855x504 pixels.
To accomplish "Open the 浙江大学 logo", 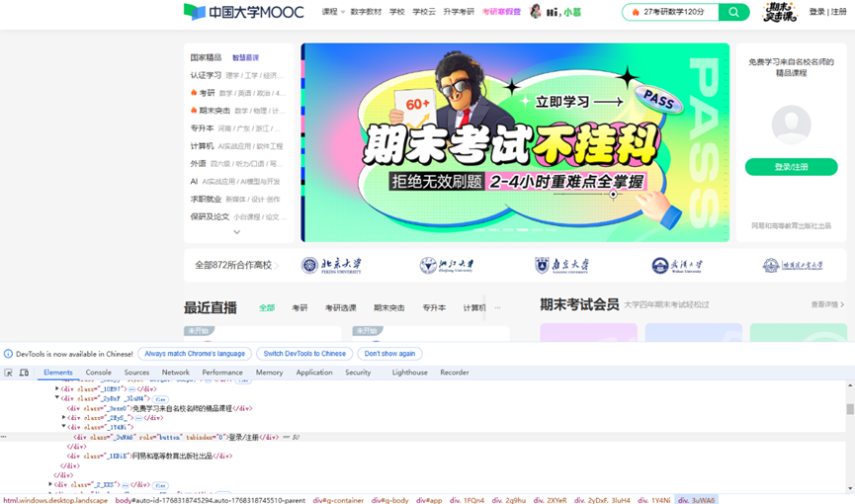I will tap(447, 265).
